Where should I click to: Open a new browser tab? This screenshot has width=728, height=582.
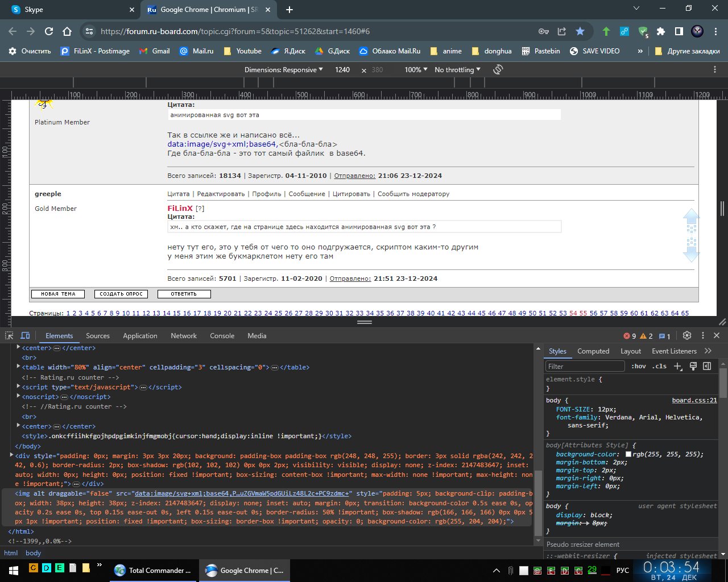coord(289,10)
